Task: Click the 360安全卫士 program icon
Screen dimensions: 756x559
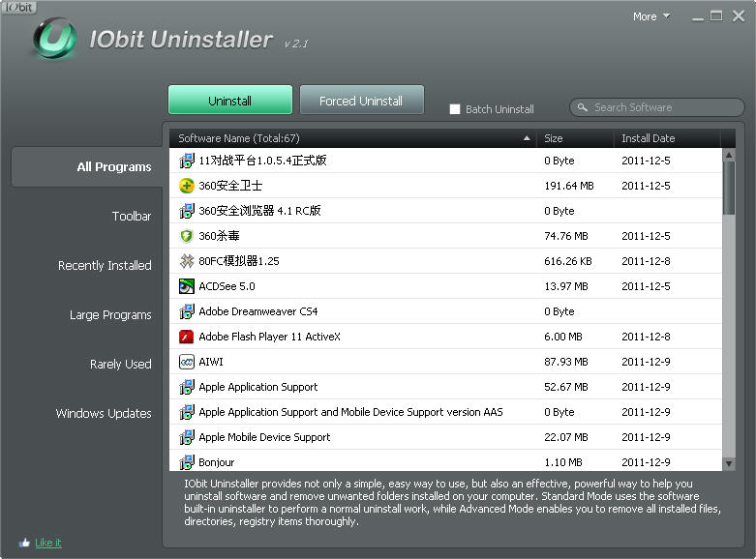Action: pos(187,186)
